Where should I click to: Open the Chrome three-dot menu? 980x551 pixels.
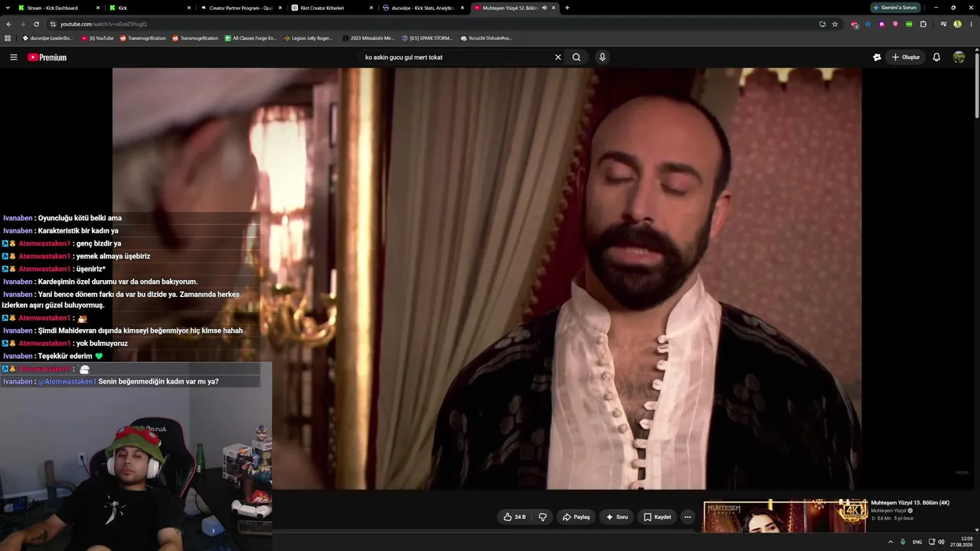pos(971,24)
